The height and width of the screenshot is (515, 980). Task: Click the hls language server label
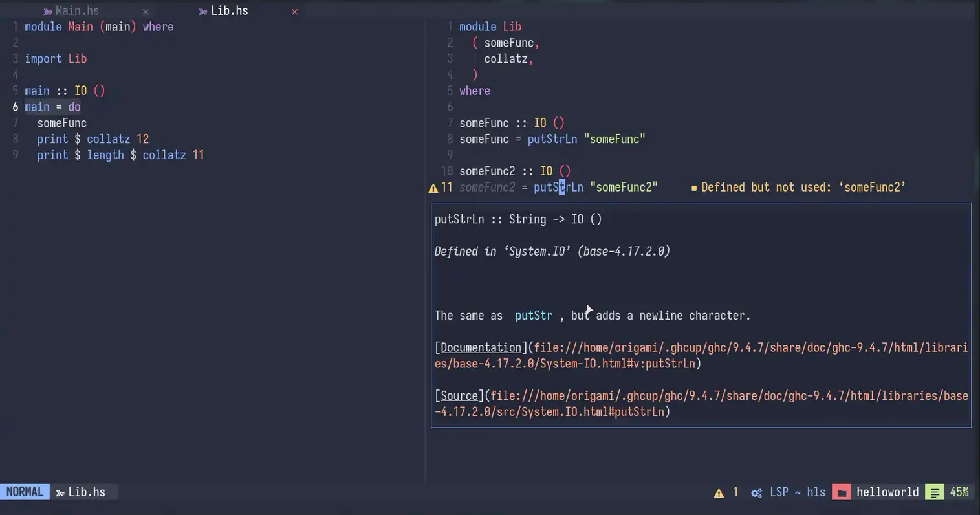pyautogui.click(x=816, y=492)
